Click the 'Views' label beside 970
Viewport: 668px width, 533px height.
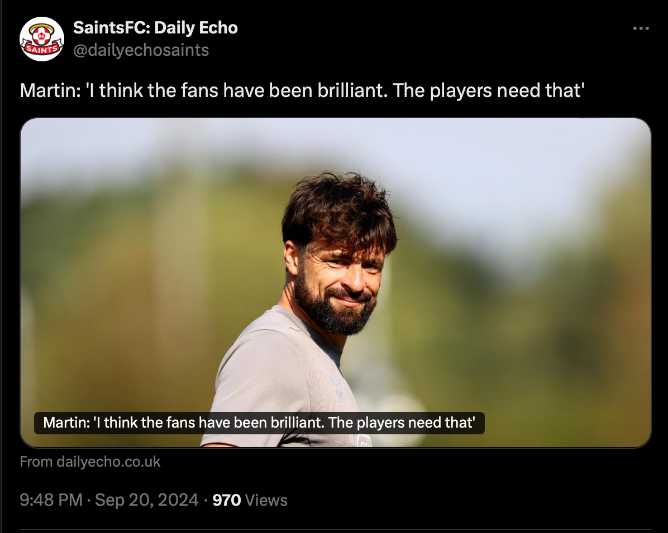click(x=266, y=500)
